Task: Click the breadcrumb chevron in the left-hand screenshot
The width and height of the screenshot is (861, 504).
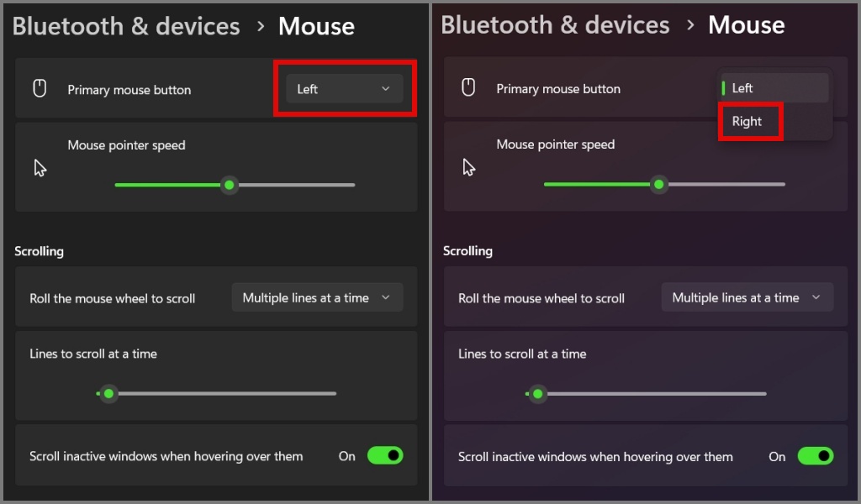Action: (261, 26)
